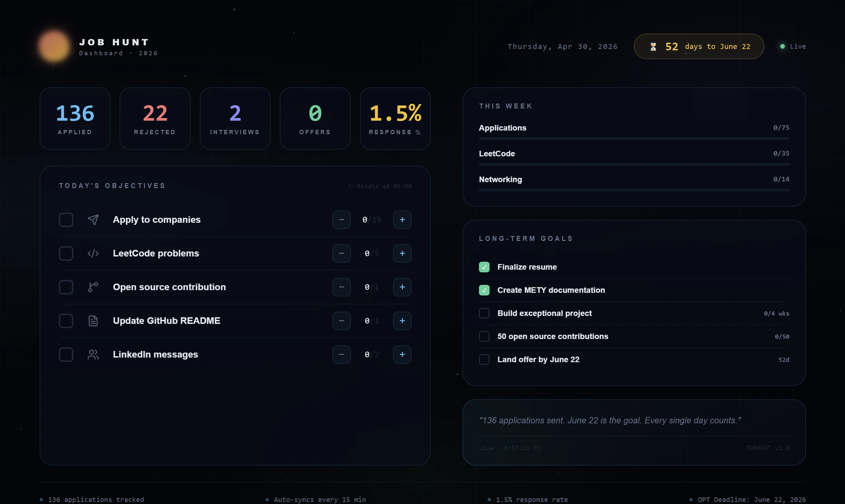Click the code brackets icon beside LeetCode problems
The width and height of the screenshot is (845, 504).
pyautogui.click(x=93, y=254)
